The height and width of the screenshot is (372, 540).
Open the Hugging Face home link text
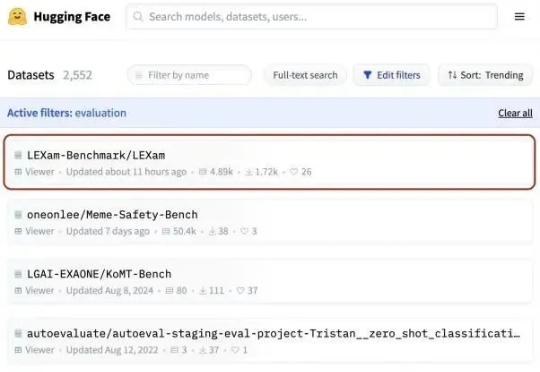[72, 17]
